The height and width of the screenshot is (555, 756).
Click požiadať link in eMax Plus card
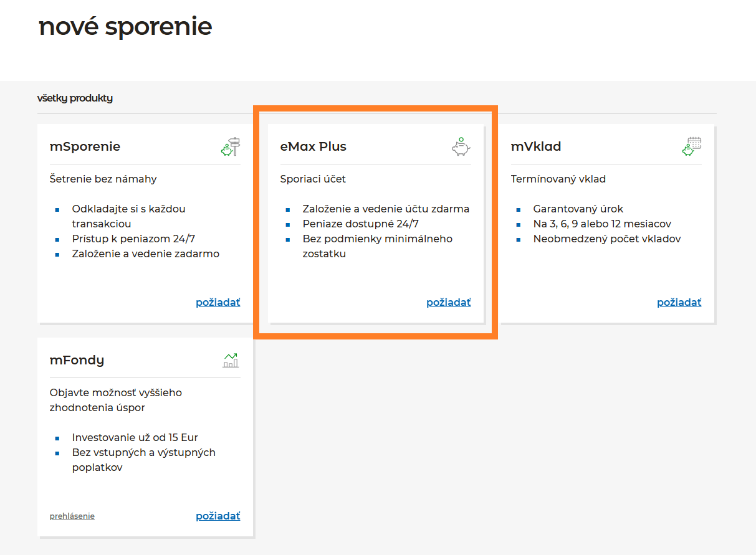pos(448,303)
